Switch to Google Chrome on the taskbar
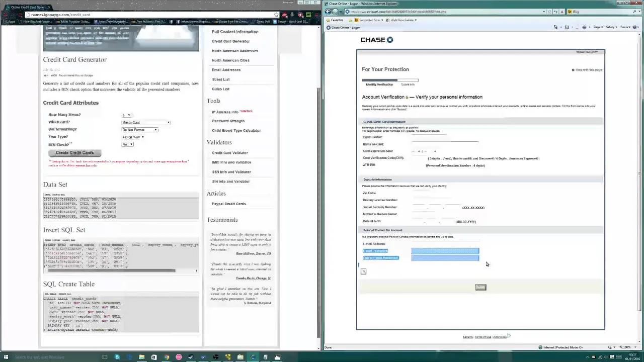The height and width of the screenshot is (362, 644). (167, 357)
